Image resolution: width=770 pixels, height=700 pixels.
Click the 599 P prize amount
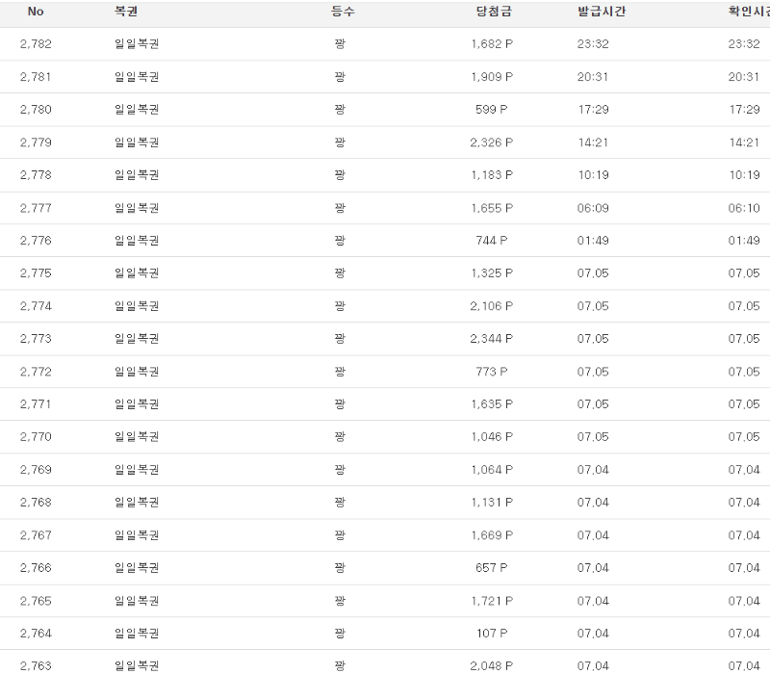point(492,110)
